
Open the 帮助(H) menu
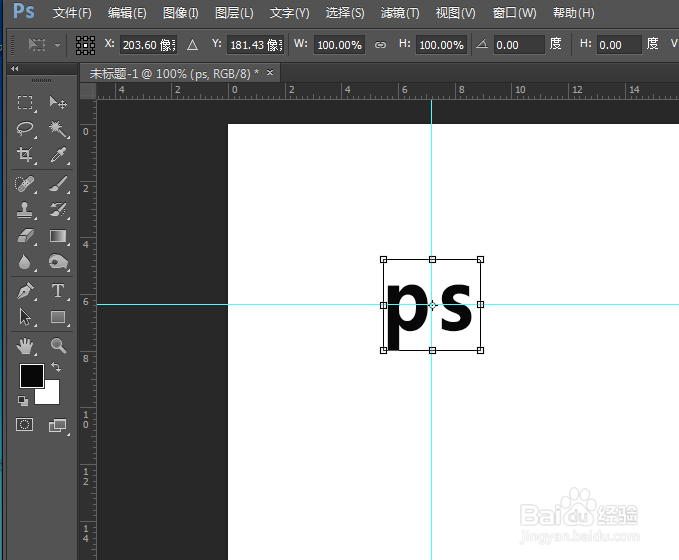click(573, 13)
